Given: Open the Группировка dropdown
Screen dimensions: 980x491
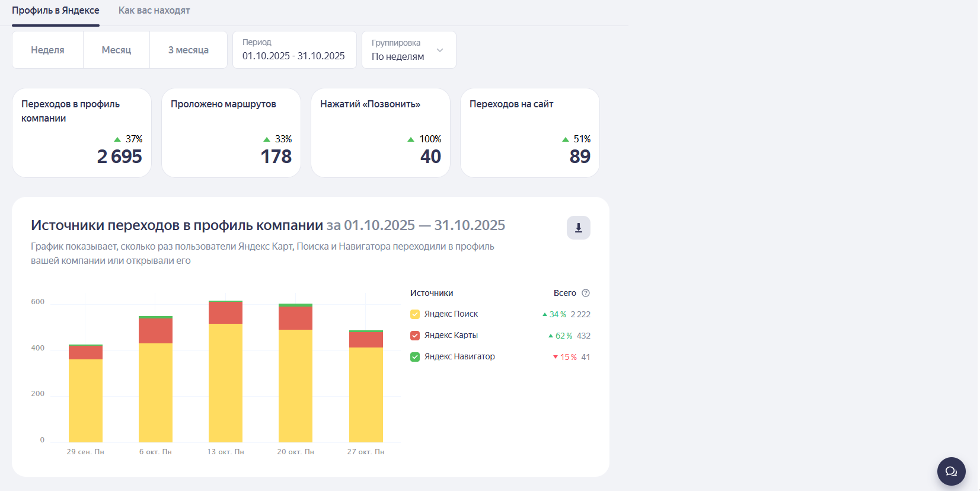Looking at the screenshot, I should pyautogui.click(x=409, y=50).
